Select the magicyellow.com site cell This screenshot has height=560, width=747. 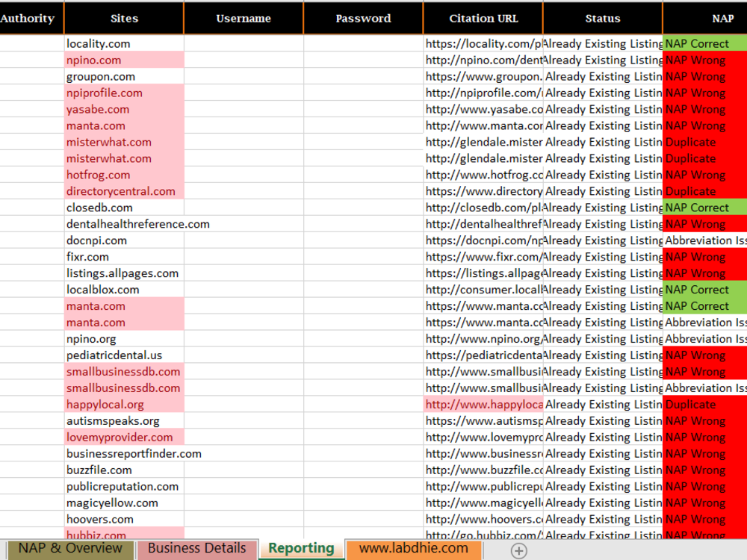point(124,503)
